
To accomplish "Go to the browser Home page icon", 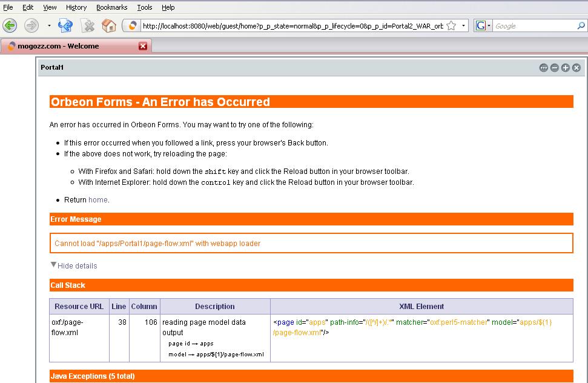I will (x=109, y=25).
